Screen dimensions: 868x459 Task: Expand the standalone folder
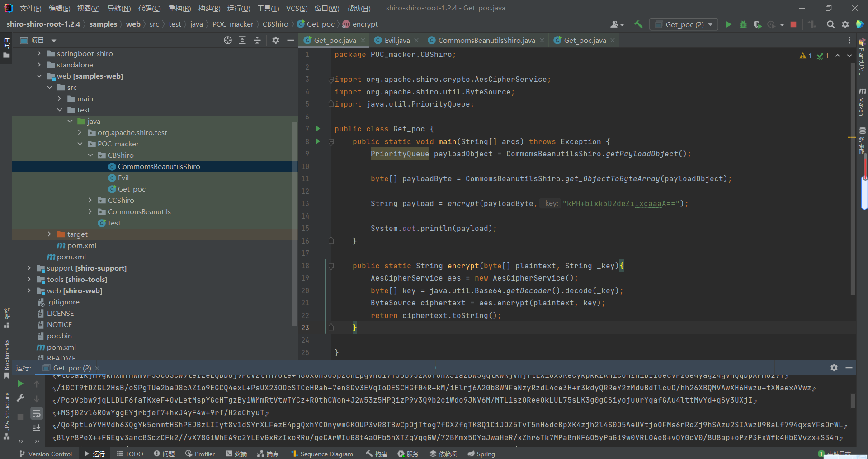point(39,65)
